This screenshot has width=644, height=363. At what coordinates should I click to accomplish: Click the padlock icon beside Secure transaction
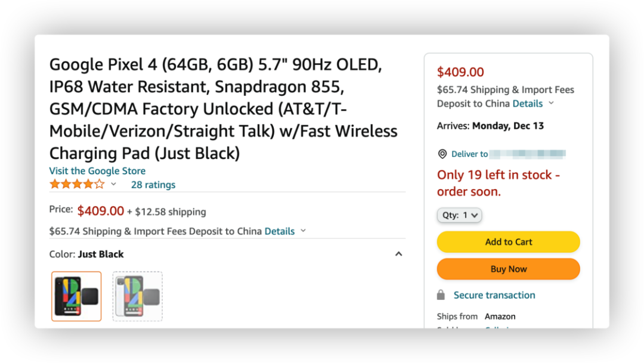click(x=441, y=295)
